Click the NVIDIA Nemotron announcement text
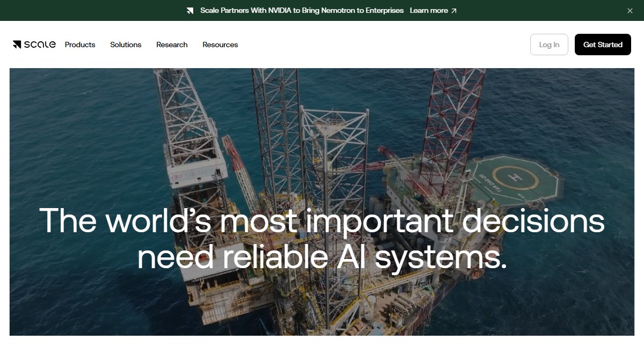644x362 pixels. coord(302,11)
